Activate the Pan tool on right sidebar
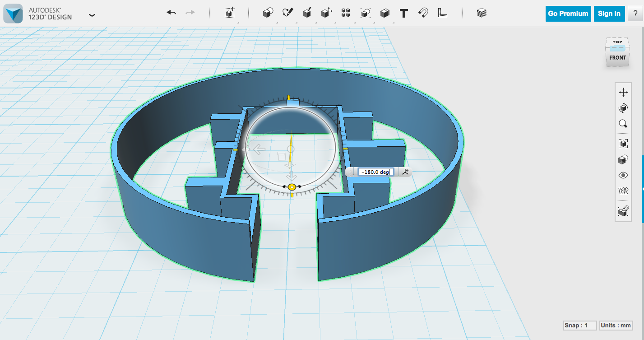 pyautogui.click(x=623, y=91)
